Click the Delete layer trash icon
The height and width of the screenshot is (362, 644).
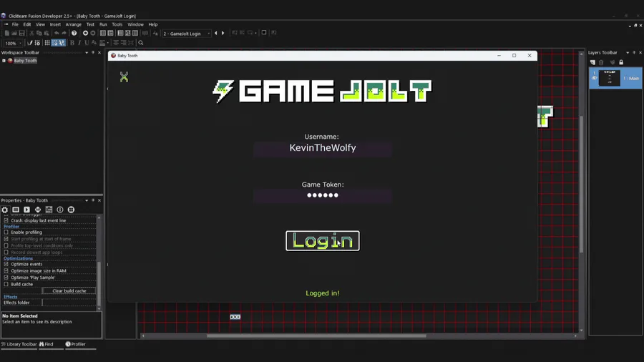tap(601, 62)
